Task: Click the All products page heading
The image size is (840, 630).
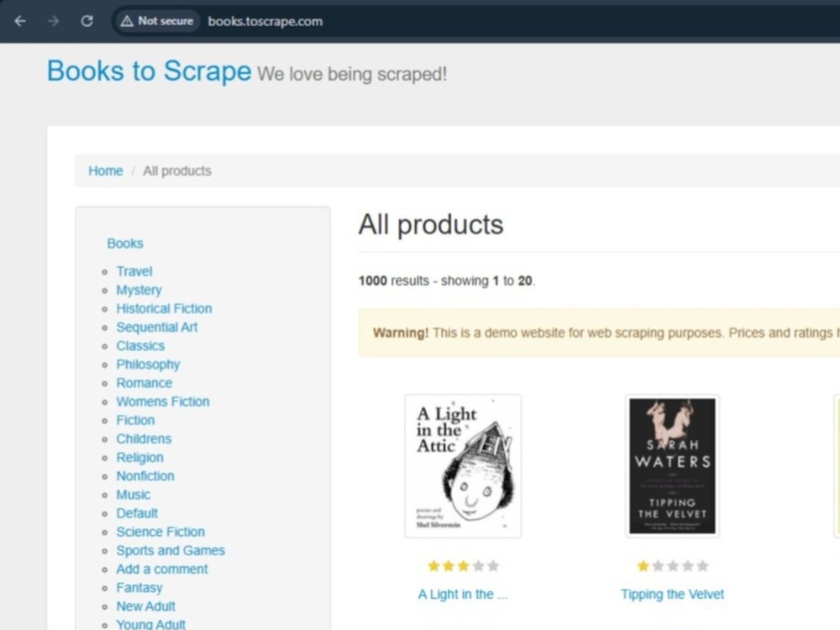Action: coord(431,224)
